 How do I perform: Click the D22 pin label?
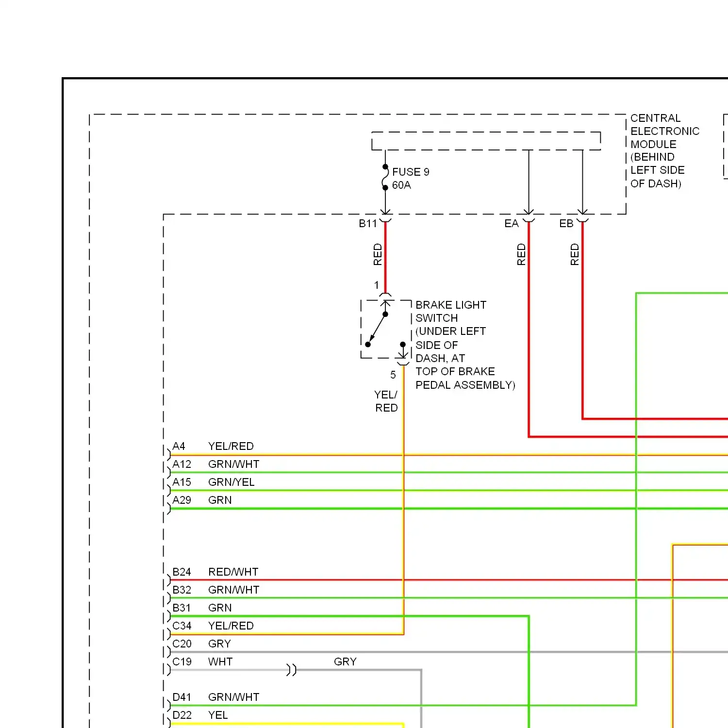tap(182, 715)
